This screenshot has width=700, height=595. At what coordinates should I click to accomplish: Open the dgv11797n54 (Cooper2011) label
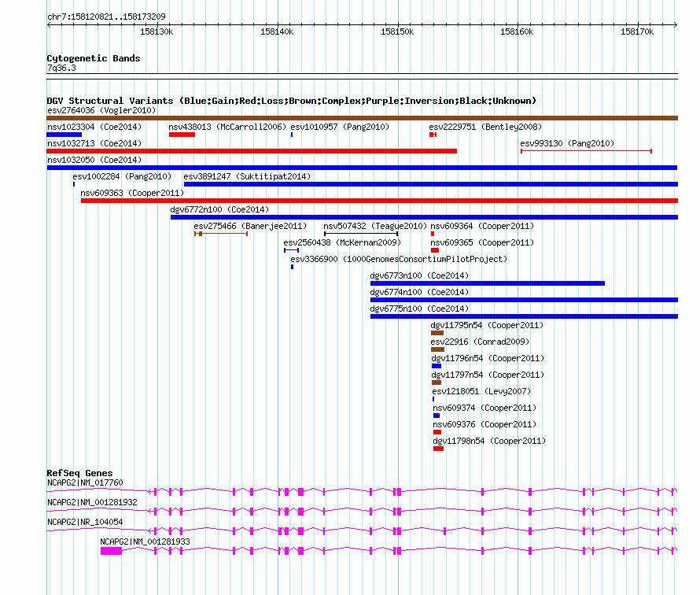coord(488,375)
